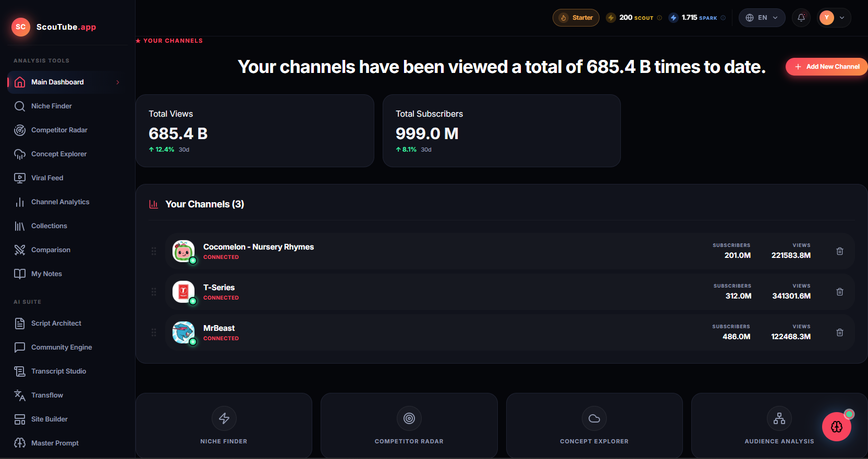868x459 pixels.
Task: Click the Transcript Studio icon
Action: pos(20,371)
